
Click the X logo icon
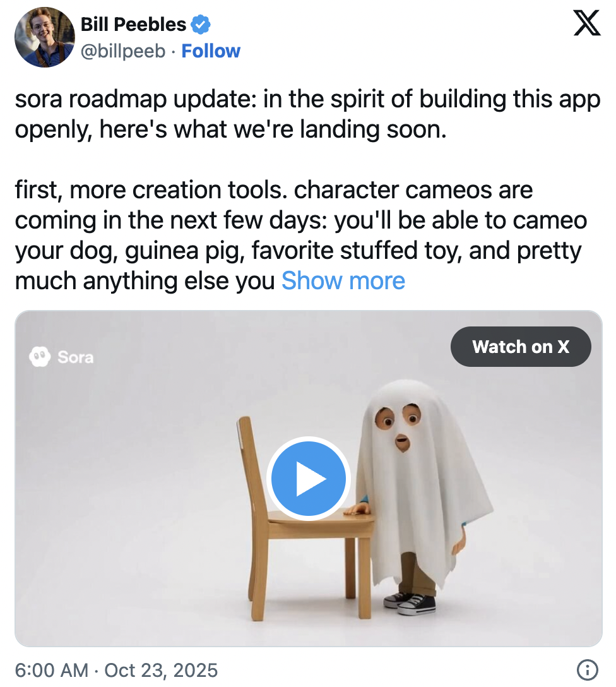tap(587, 23)
